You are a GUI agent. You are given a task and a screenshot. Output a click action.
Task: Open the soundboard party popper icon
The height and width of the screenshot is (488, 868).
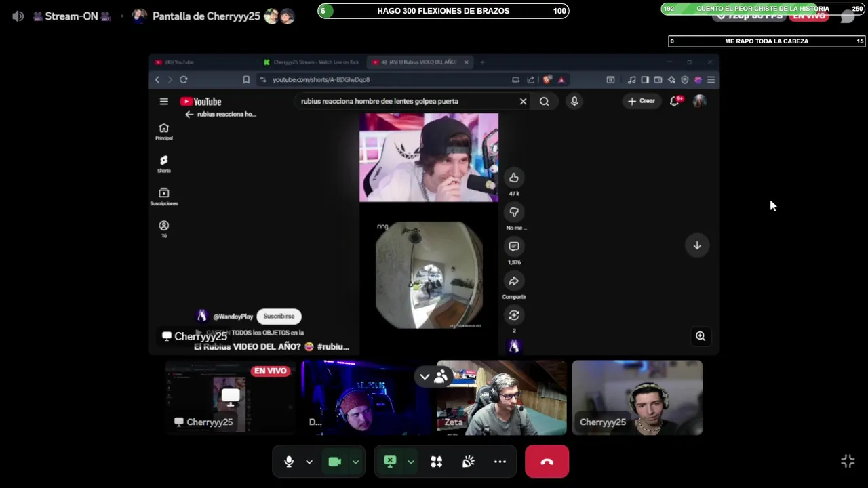pos(468,462)
